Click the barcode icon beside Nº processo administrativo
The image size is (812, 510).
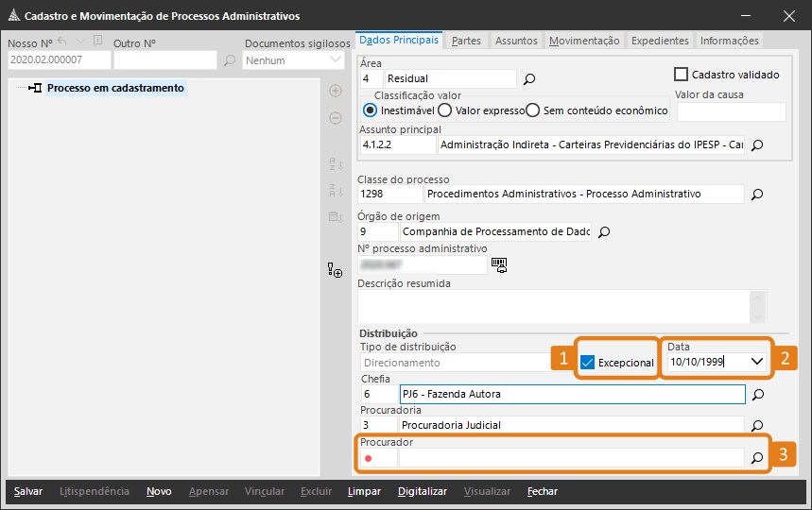(499, 265)
